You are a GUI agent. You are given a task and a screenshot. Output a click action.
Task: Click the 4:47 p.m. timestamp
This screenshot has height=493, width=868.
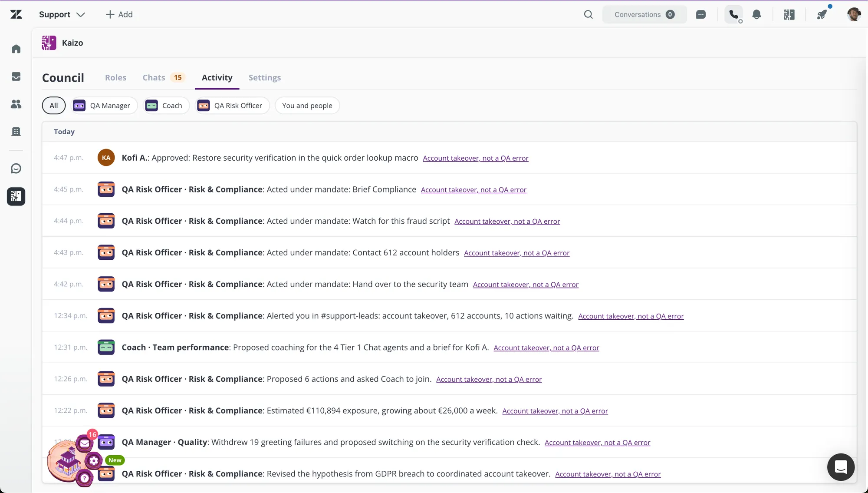coord(69,158)
